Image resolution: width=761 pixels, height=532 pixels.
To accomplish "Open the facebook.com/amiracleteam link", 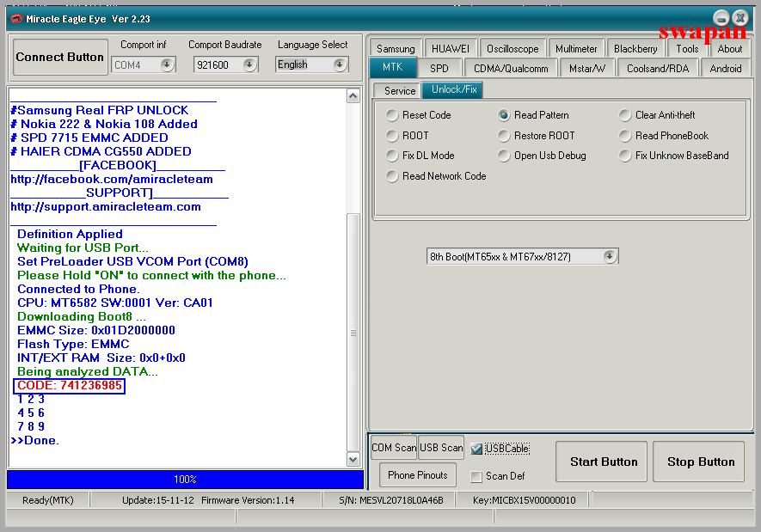I will 112,180.
